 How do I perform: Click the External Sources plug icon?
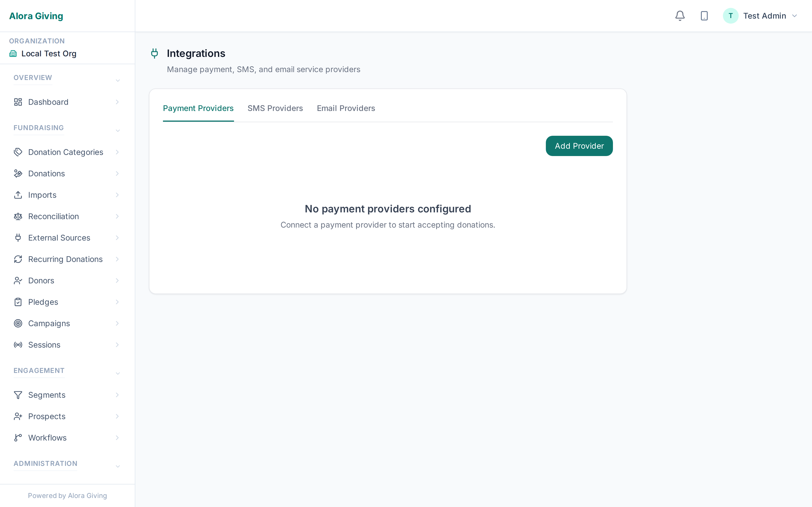18,237
